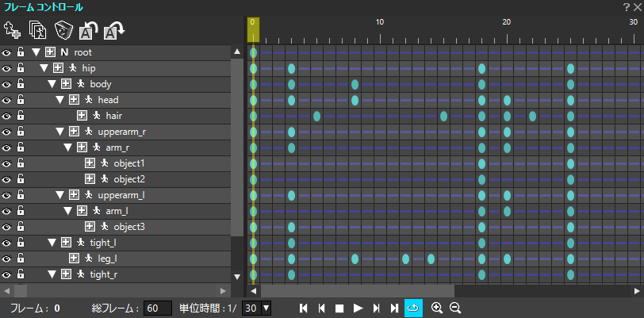644x318 pixels.
Task: Click the bone figure icon beside head
Action: coord(88,100)
